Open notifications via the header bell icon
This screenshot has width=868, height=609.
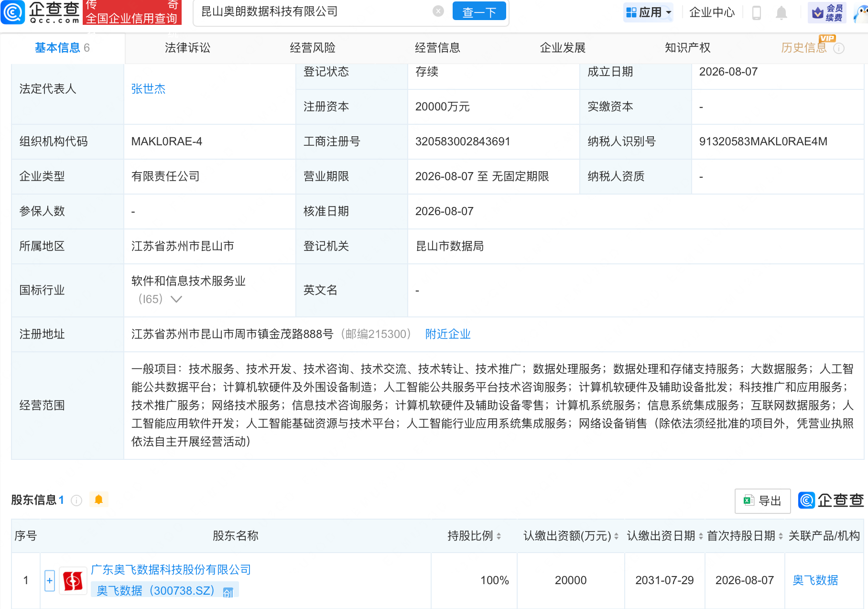pos(781,12)
